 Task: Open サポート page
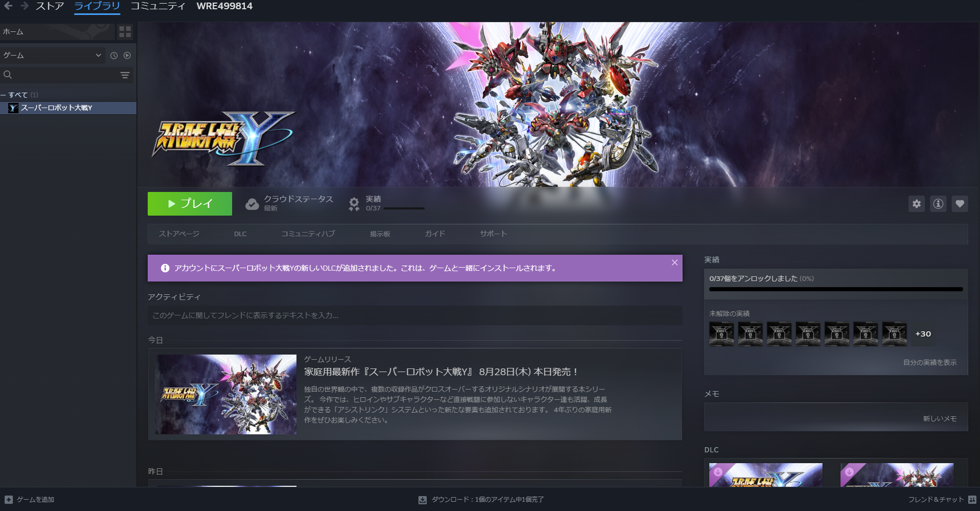click(494, 234)
